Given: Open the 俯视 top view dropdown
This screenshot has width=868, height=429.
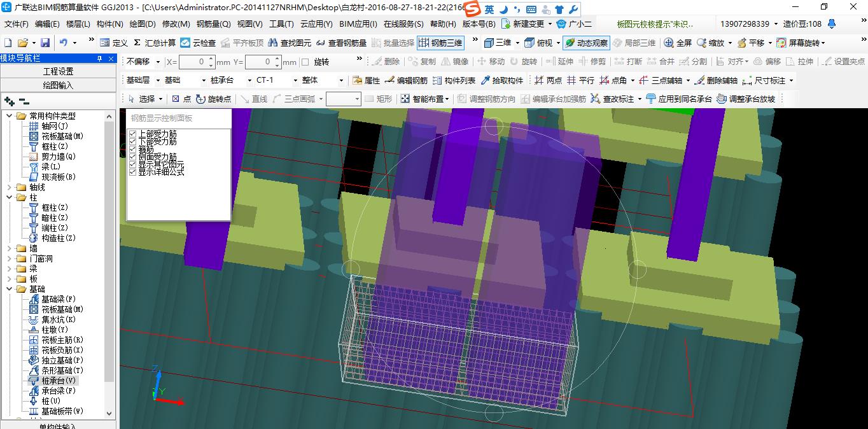Looking at the screenshot, I should tap(557, 43).
